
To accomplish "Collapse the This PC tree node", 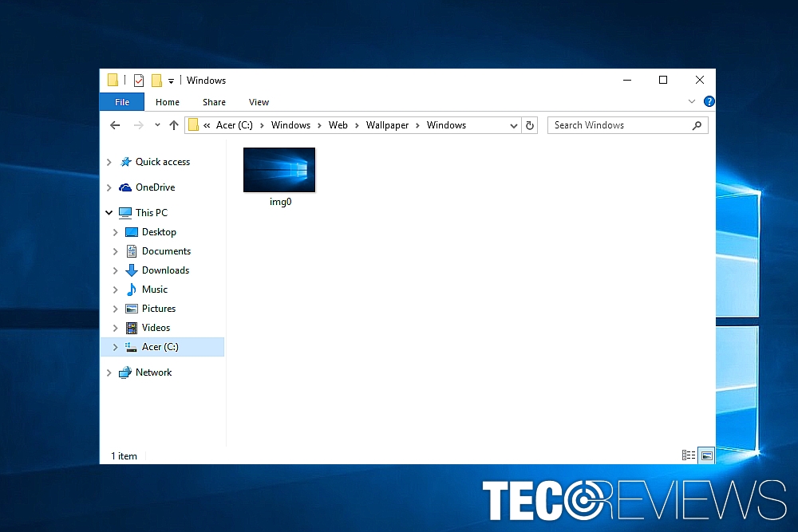I will coord(109,213).
